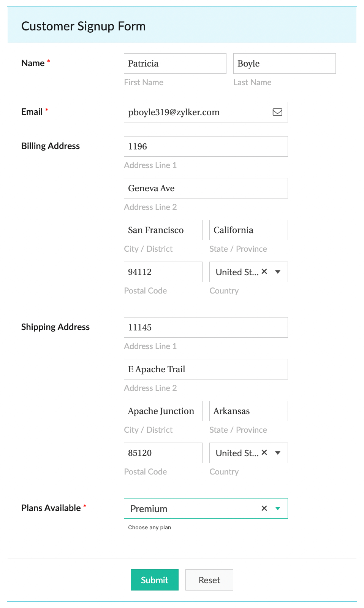The height and width of the screenshot is (608, 364).
Task: Select the First Name field containing Patricia
Action: [175, 63]
